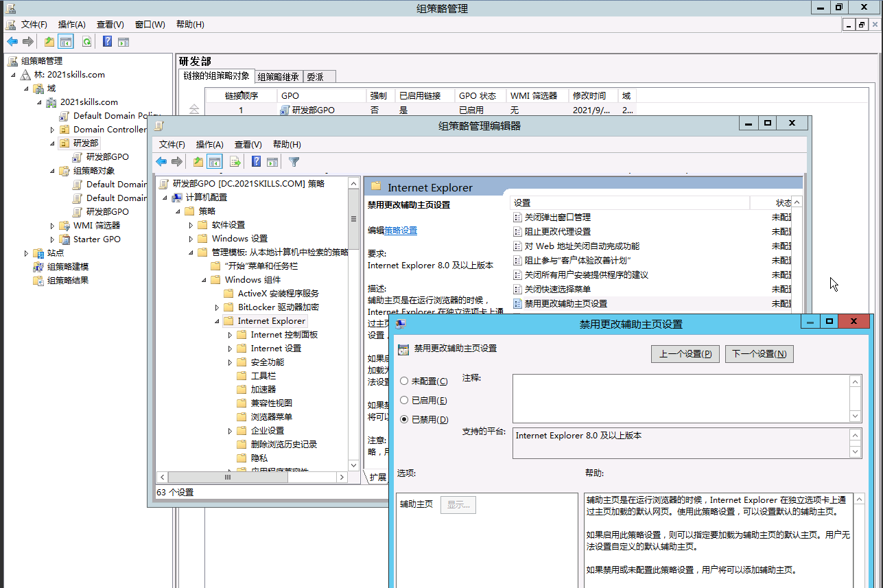Collapse the 研发部 OU node
The height and width of the screenshot is (588, 883).
(52, 143)
